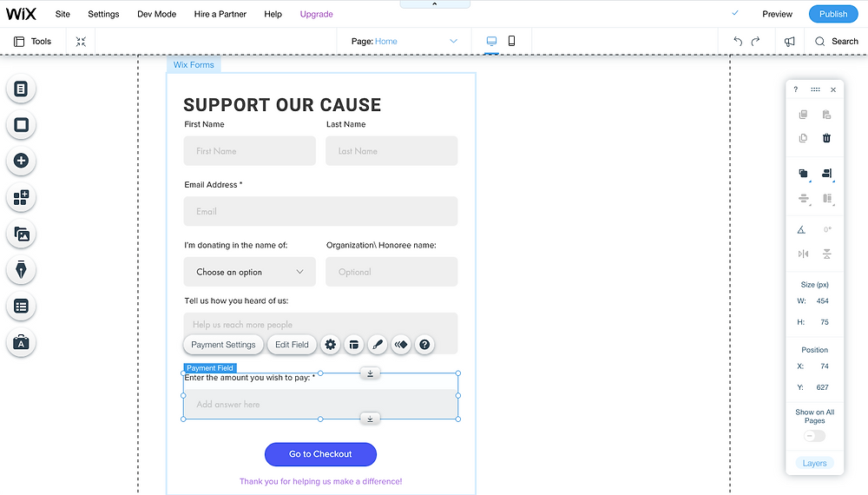The image size is (868, 495).
Task: Open the design paintbrush icon
Action: 378,345
